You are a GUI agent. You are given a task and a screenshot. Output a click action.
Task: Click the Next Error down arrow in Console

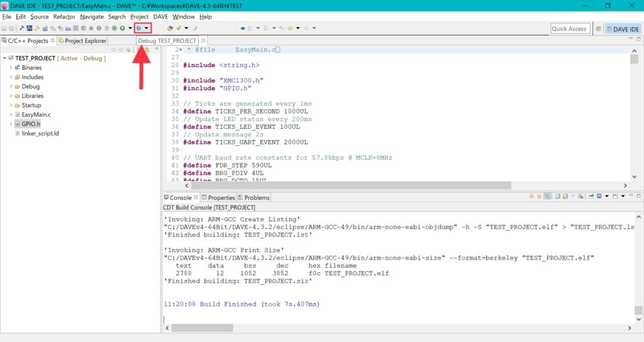coord(531,196)
